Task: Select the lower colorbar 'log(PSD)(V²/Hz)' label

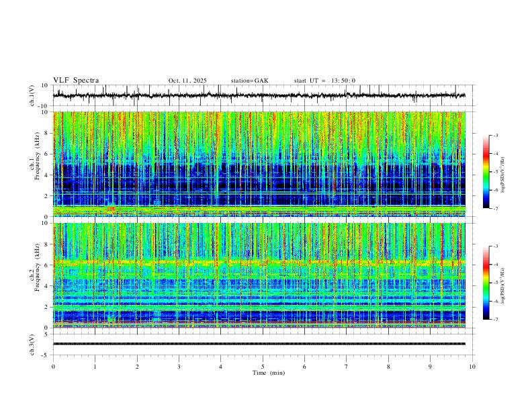Action: (x=502, y=286)
